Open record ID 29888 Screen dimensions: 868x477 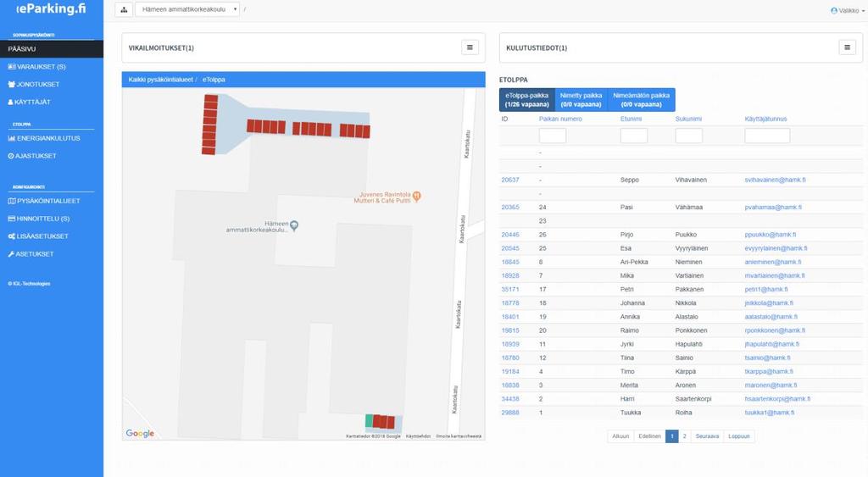pyautogui.click(x=510, y=413)
